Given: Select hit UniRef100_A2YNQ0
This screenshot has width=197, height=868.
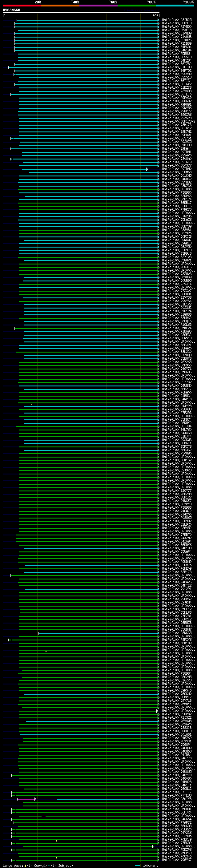Looking at the screenshot, I should (177, 26).
